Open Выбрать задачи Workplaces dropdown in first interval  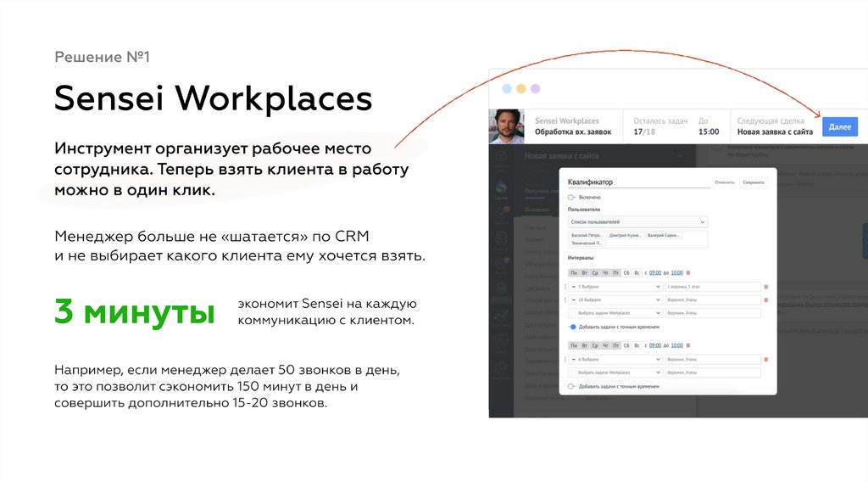click(616, 313)
